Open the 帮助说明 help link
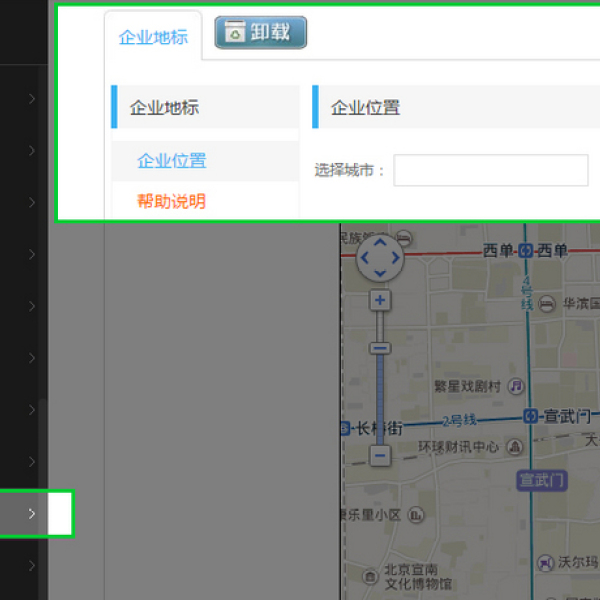The height and width of the screenshot is (600, 600). click(x=171, y=201)
